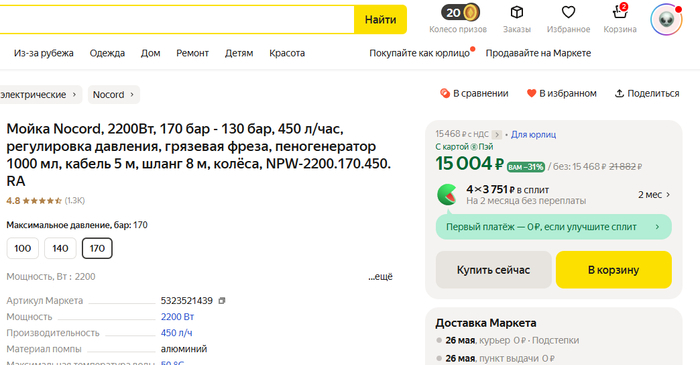Open the Для юрлиц link
Viewport: 700px width, 365px height.
533,134
